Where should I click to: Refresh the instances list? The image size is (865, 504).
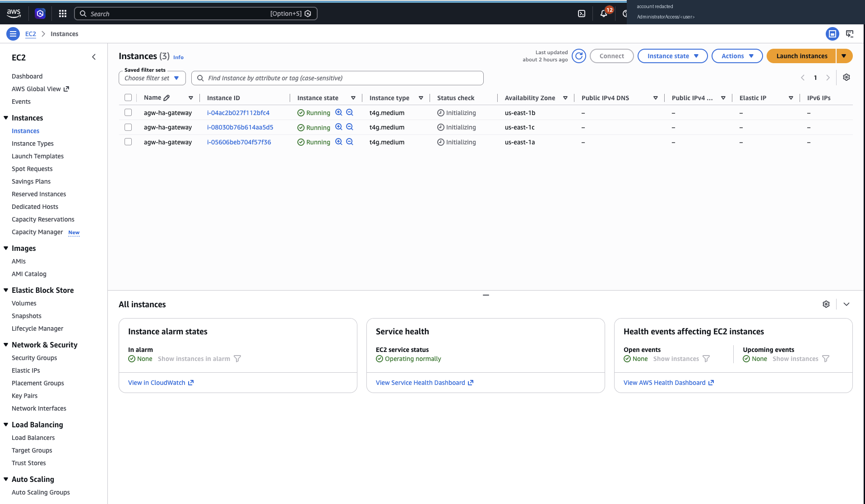[579, 56]
